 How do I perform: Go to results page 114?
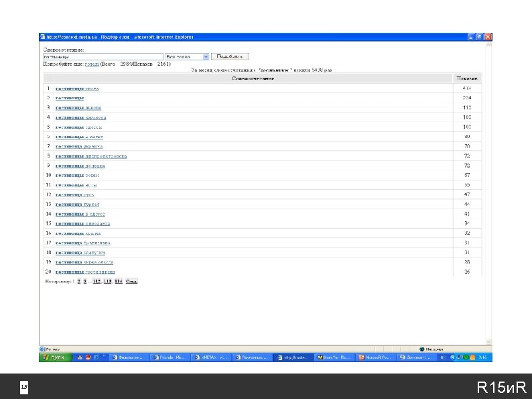click(x=119, y=281)
